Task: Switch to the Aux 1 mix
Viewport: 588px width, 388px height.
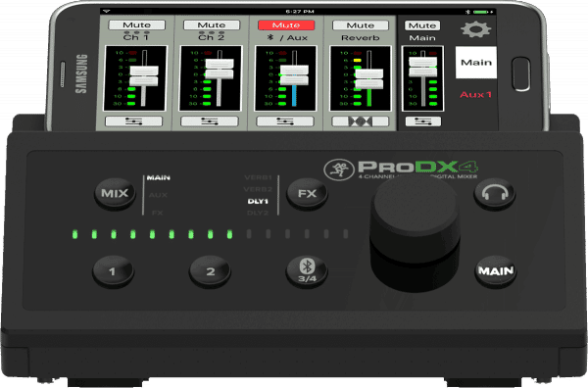Action: click(475, 94)
